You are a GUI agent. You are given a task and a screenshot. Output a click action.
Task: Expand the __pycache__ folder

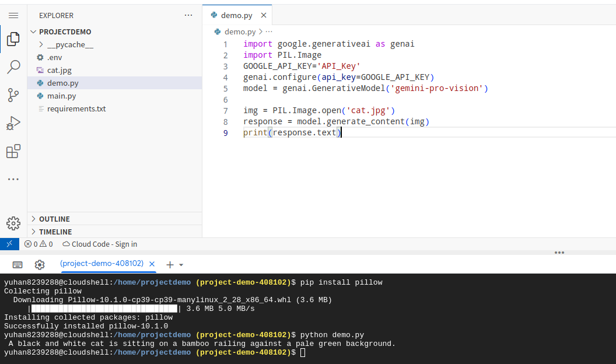(x=41, y=44)
